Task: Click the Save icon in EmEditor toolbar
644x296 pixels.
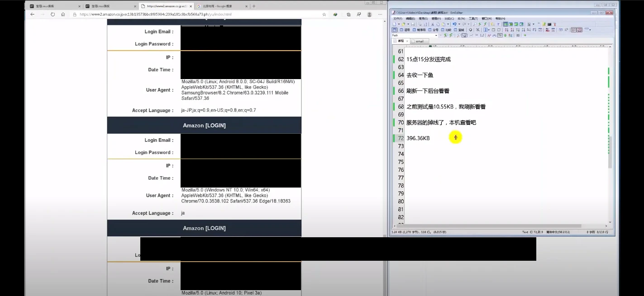Action: pyautogui.click(x=413, y=24)
